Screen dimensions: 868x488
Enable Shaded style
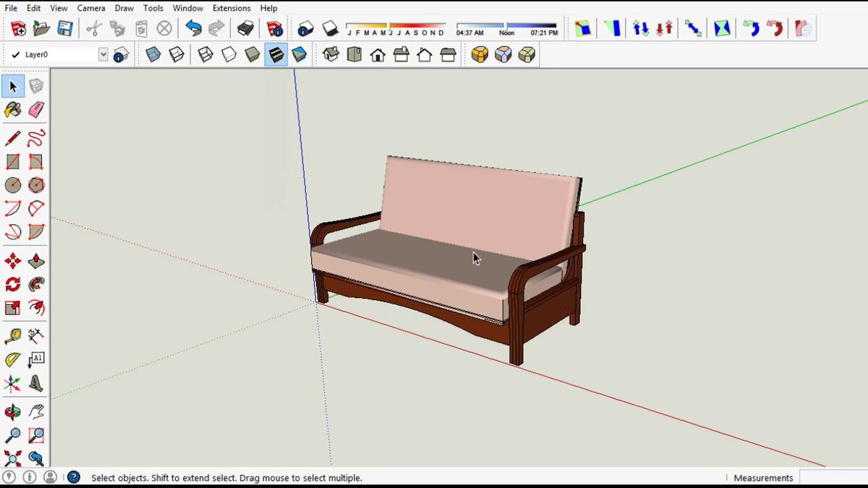[x=252, y=55]
